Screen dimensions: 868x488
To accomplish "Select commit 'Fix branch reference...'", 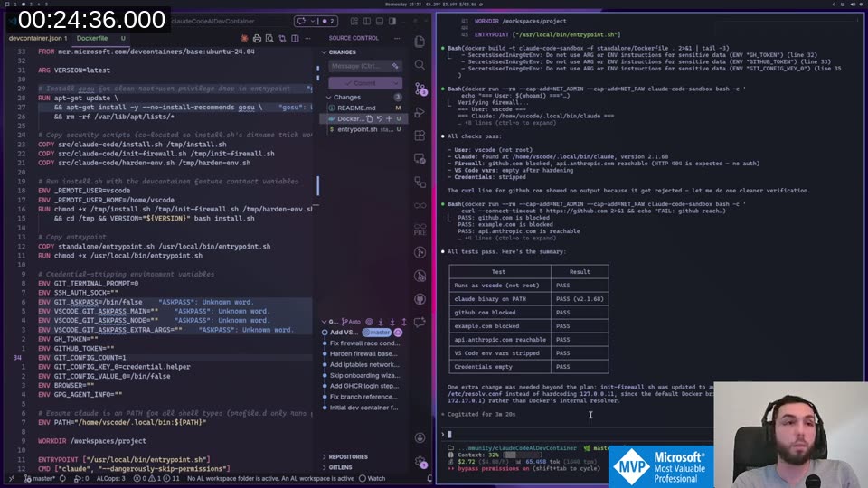I will (363, 397).
